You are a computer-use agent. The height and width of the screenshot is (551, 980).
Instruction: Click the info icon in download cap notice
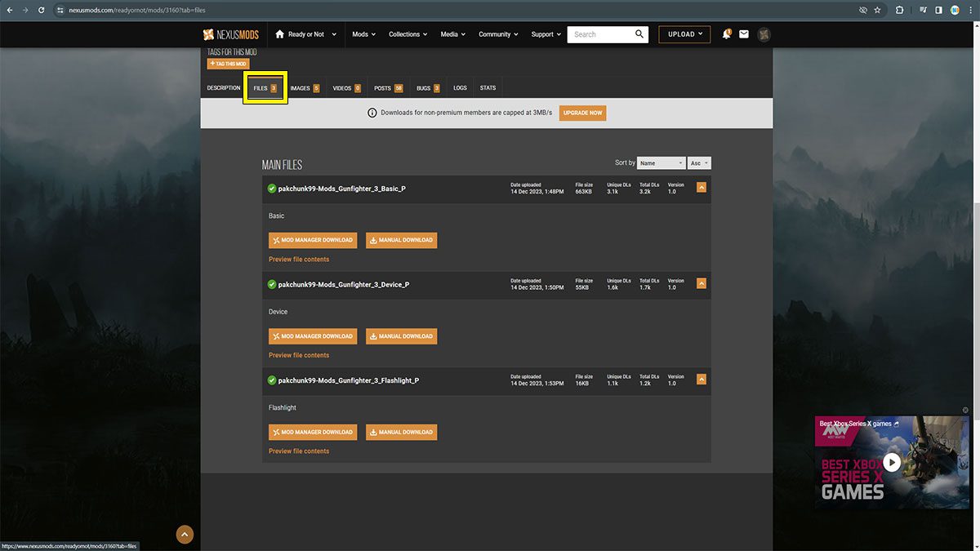(372, 113)
